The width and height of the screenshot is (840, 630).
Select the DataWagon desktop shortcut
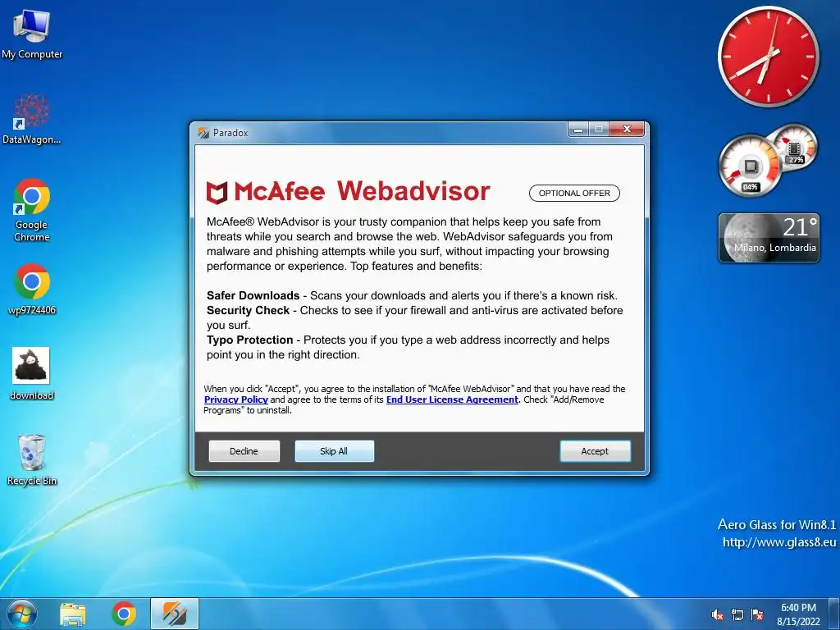32,119
